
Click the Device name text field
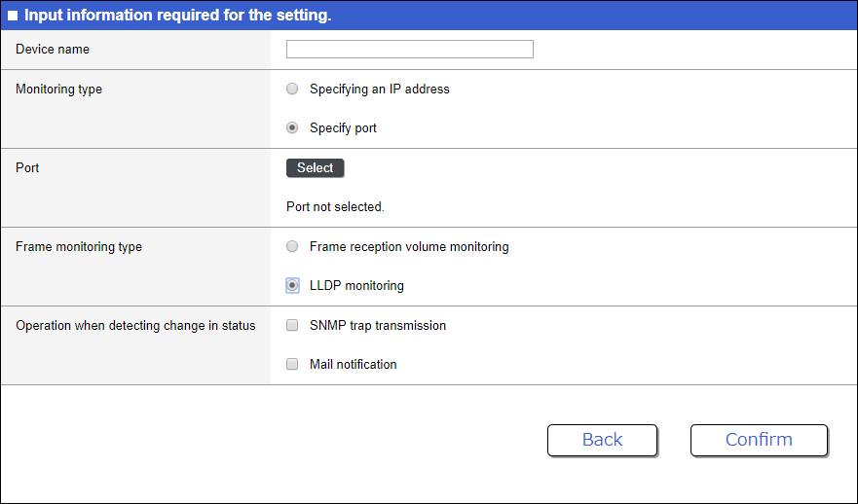tap(409, 50)
